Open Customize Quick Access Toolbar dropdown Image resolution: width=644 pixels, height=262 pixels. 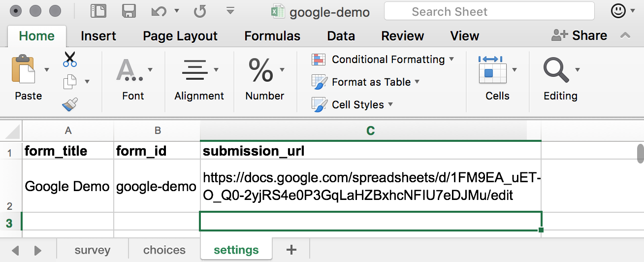[x=230, y=11]
